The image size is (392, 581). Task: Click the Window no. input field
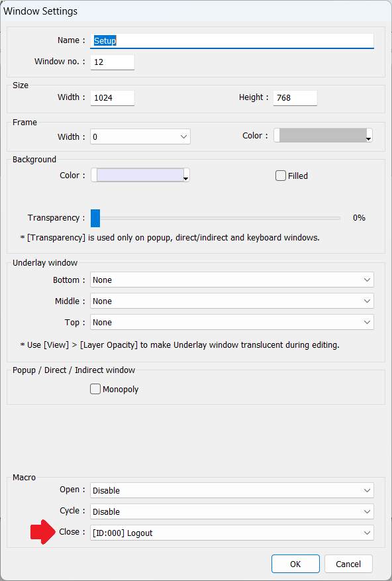tap(113, 62)
